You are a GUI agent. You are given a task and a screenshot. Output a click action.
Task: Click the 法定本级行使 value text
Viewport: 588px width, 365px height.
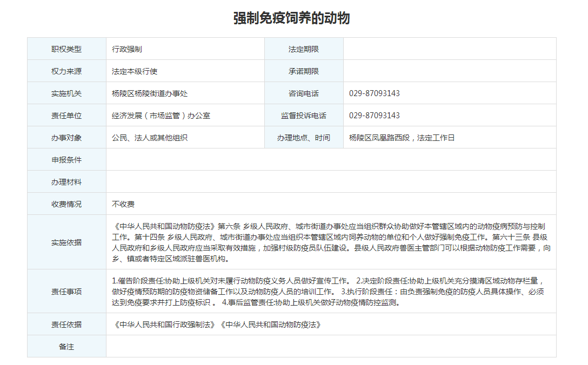point(135,71)
